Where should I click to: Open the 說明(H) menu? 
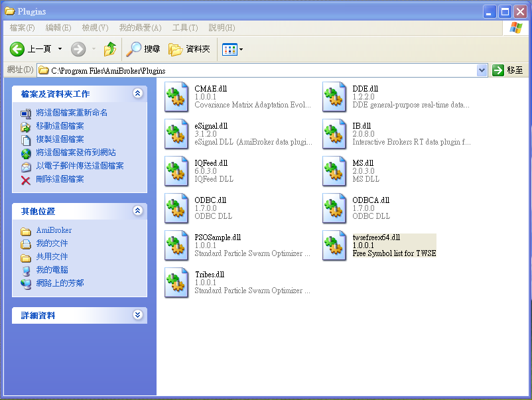pos(222,28)
